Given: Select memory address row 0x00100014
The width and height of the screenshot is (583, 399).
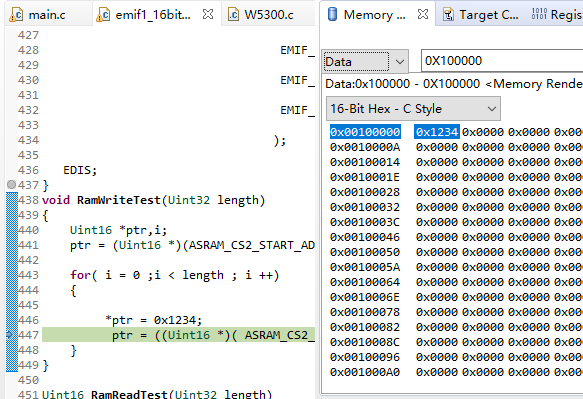Looking at the screenshot, I should click(365, 162).
